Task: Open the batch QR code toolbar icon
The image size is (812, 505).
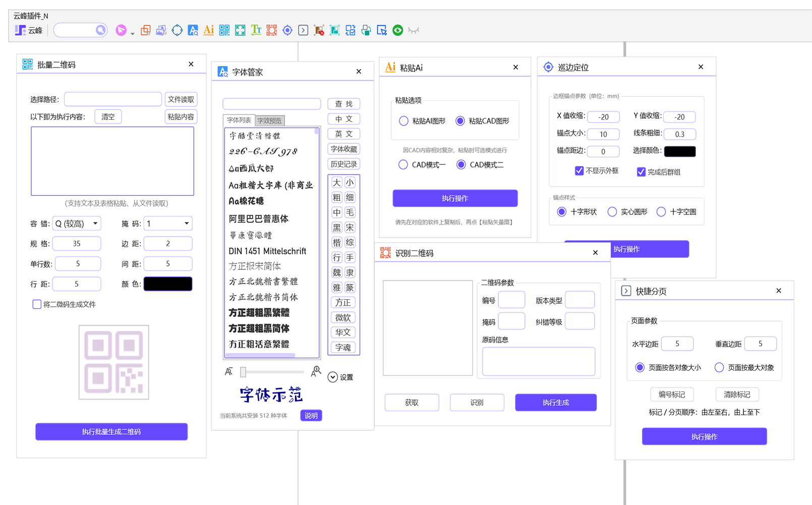Action: (x=224, y=30)
